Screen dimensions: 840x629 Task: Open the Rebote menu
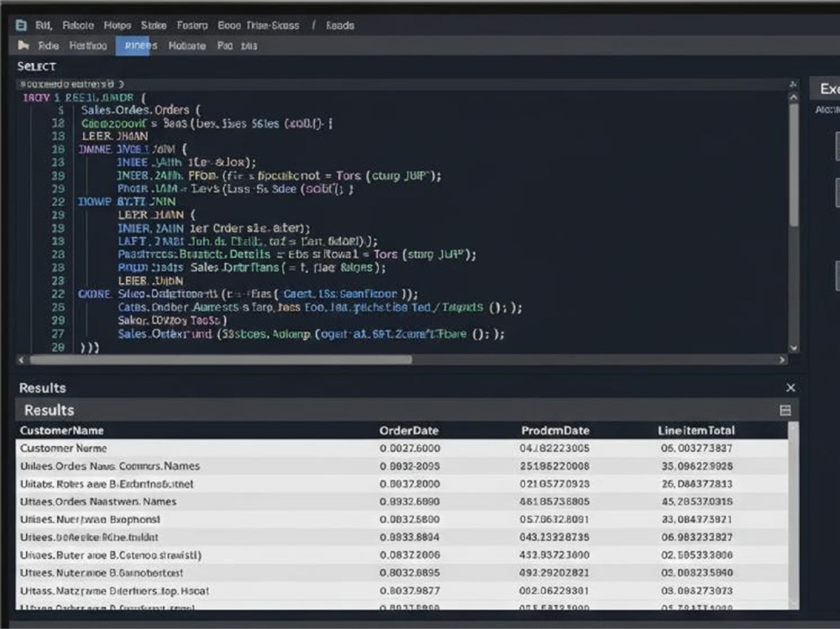click(78, 25)
